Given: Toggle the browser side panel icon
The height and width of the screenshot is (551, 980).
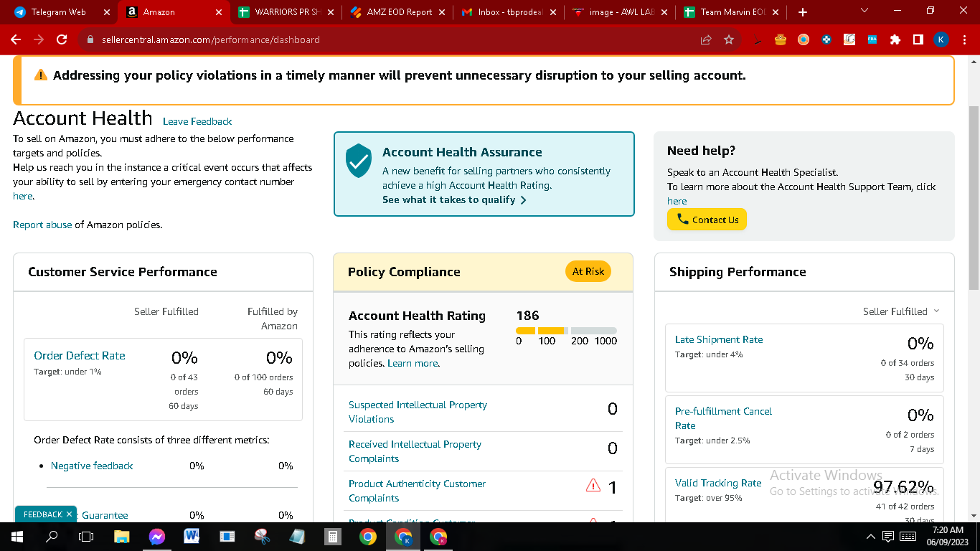Looking at the screenshot, I should (x=918, y=40).
